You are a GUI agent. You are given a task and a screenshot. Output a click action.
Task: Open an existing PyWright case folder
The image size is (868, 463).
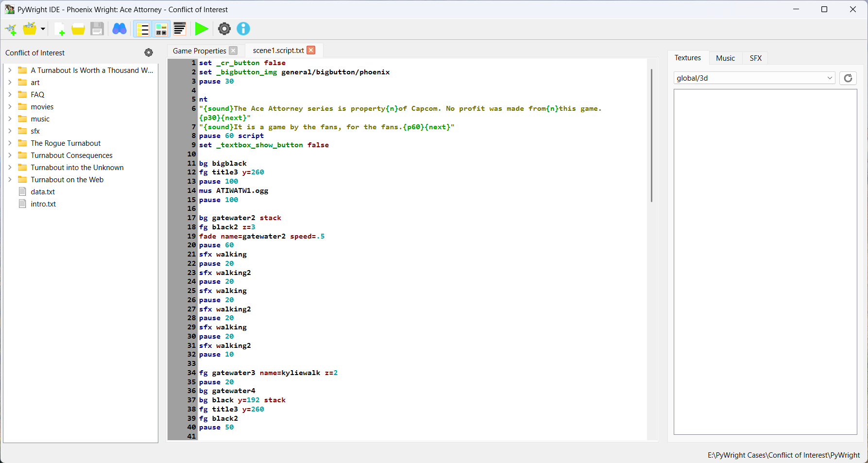pyautogui.click(x=30, y=29)
